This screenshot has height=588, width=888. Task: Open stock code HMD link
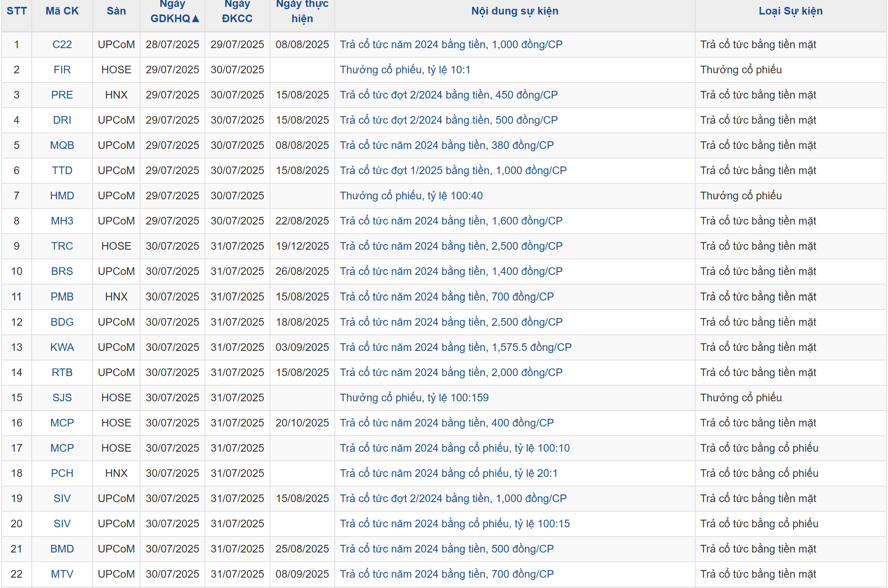tap(62, 196)
